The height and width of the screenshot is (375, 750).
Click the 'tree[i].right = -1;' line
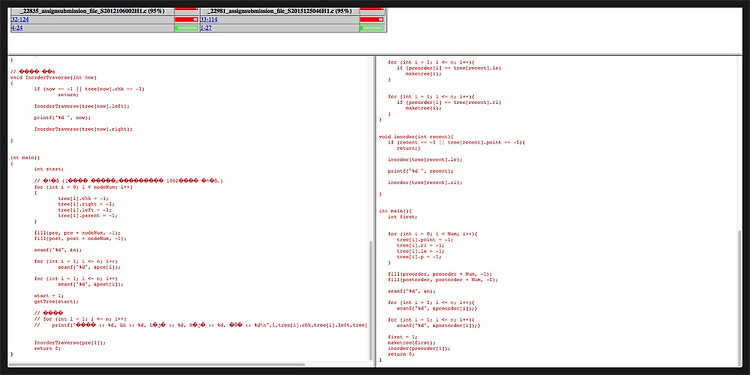(x=86, y=204)
